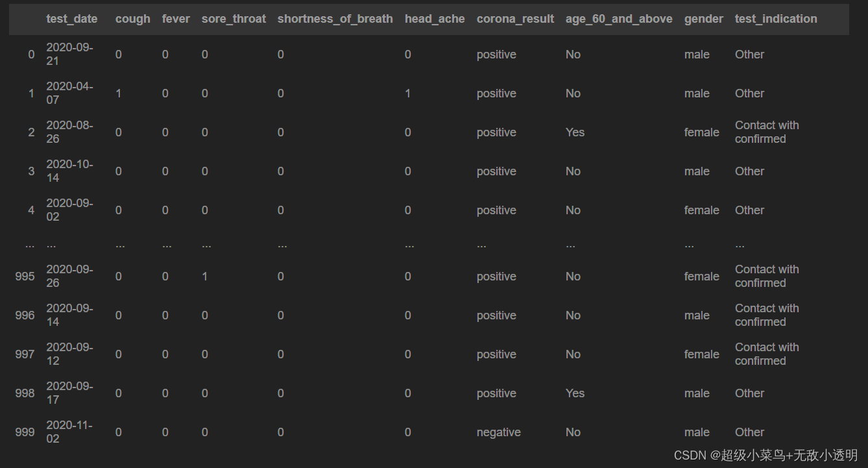Select the date 2020-08-26 in row 2
This screenshot has width=868, height=468.
pos(69,132)
